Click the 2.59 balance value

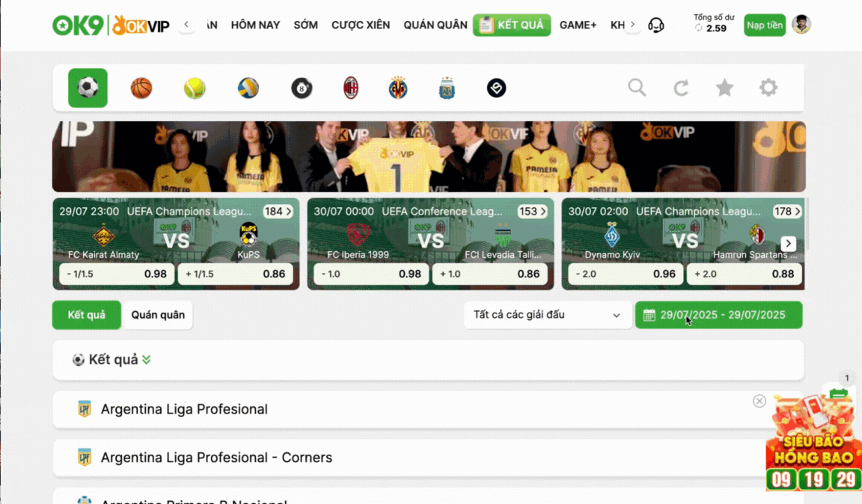click(716, 28)
